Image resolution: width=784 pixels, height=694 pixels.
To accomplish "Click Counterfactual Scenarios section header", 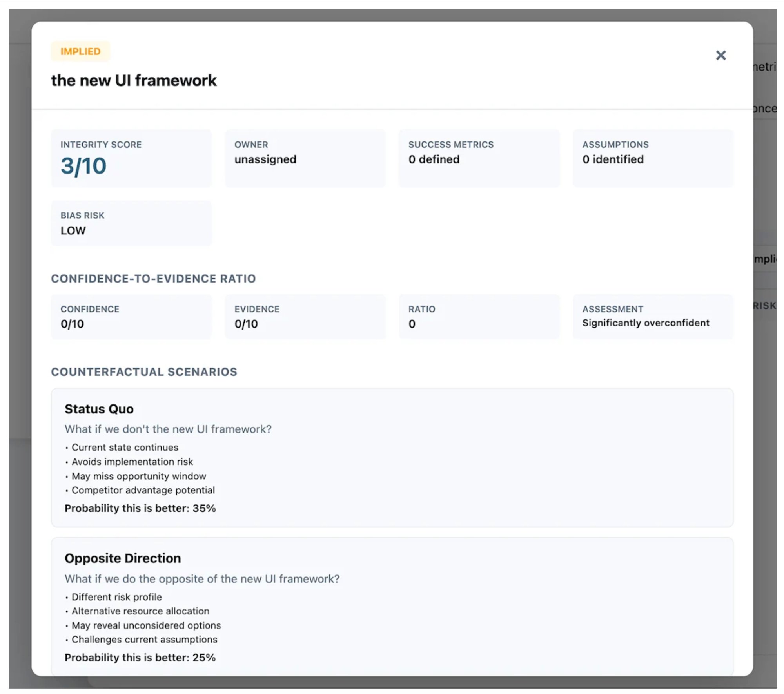I will click(144, 372).
